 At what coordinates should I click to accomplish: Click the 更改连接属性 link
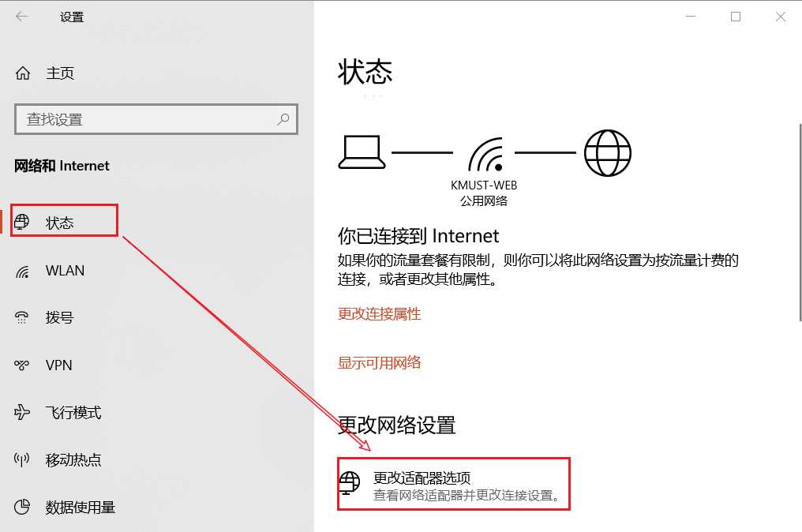(379, 313)
